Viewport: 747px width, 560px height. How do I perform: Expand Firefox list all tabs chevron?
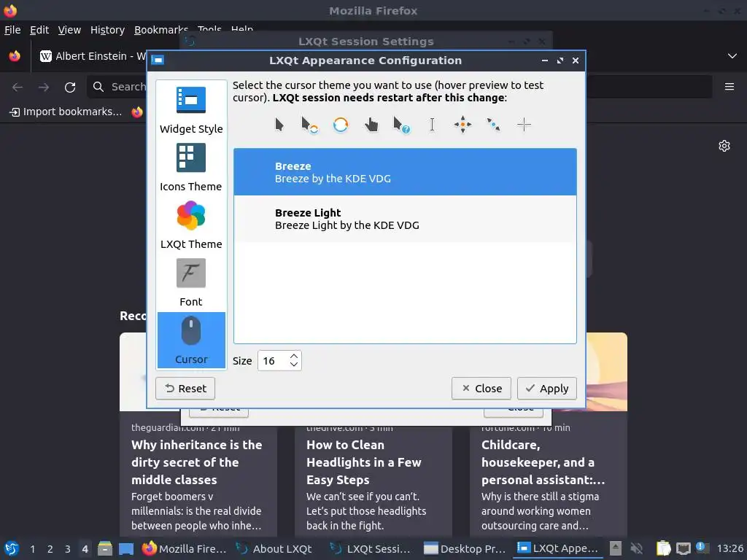click(x=732, y=56)
